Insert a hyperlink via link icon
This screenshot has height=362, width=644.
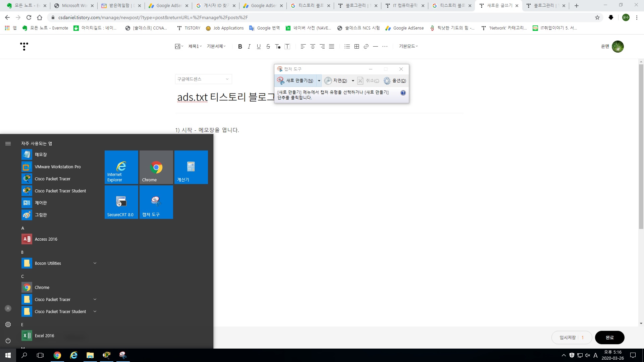tap(366, 47)
